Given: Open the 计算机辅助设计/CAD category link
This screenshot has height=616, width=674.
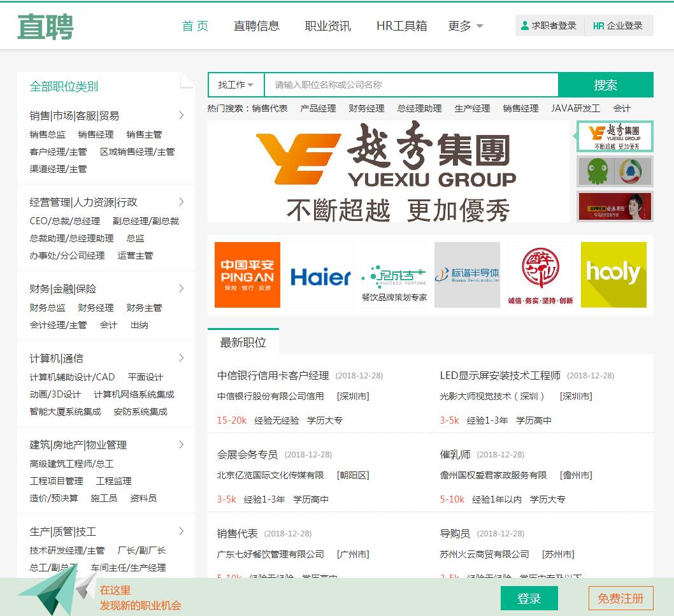Looking at the screenshot, I should tap(72, 377).
